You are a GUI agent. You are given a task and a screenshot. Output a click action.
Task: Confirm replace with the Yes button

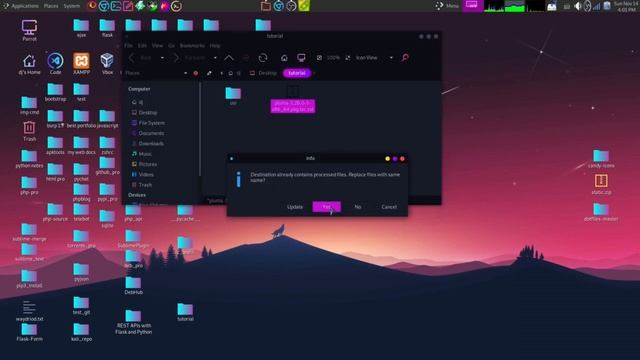(327, 207)
